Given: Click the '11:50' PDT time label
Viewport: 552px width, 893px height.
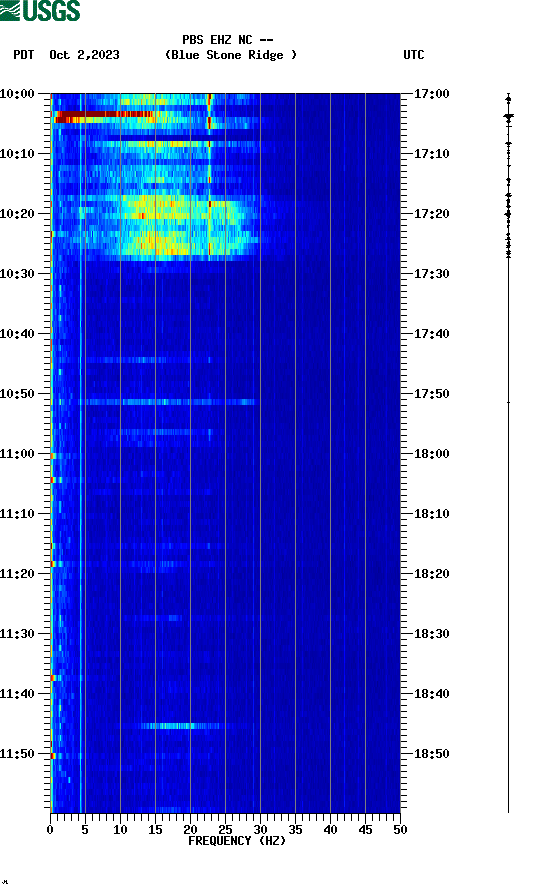Looking at the screenshot, I should coord(17,753).
